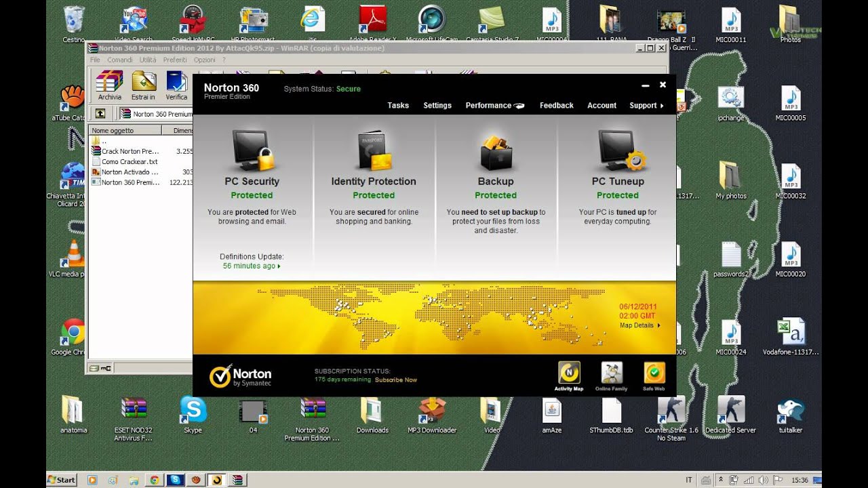The height and width of the screenshot is (488, 868).
Task: Open the Dedicated Server desktop shortcut
Action: (x=731, y=415)
